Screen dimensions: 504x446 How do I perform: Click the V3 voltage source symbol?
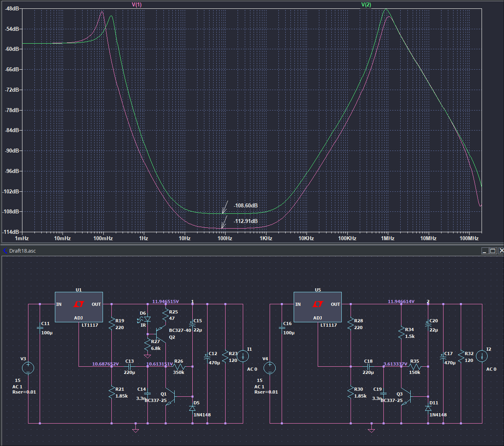pos(28,368)
